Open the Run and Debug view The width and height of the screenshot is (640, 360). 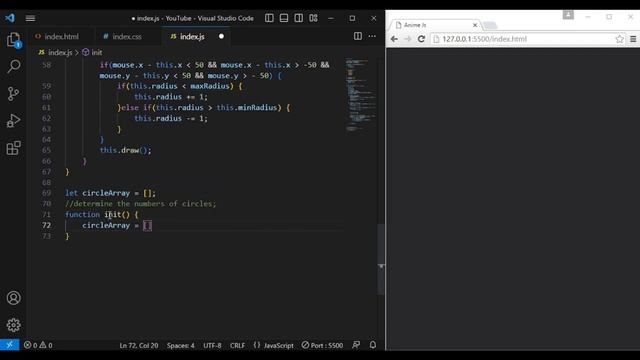[13, 121]
